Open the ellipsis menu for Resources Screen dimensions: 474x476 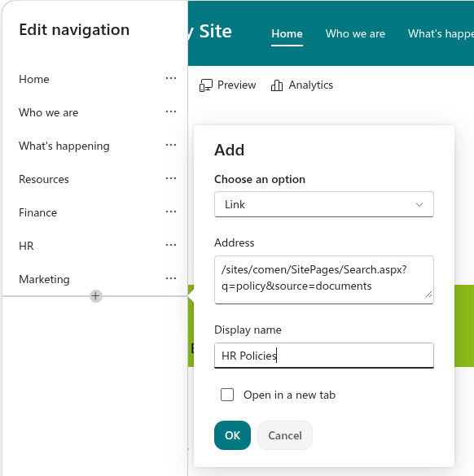point(171,178)
